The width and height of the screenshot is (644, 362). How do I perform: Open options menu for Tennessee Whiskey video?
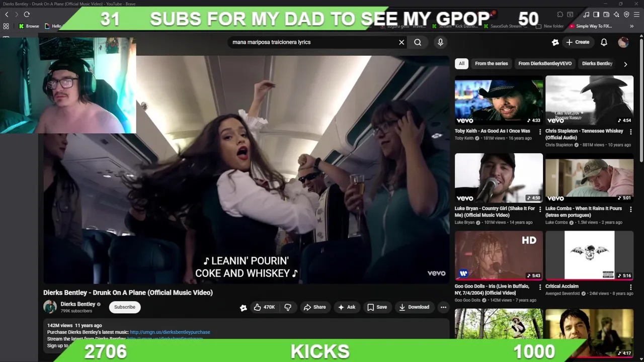[x=630, y=132]
